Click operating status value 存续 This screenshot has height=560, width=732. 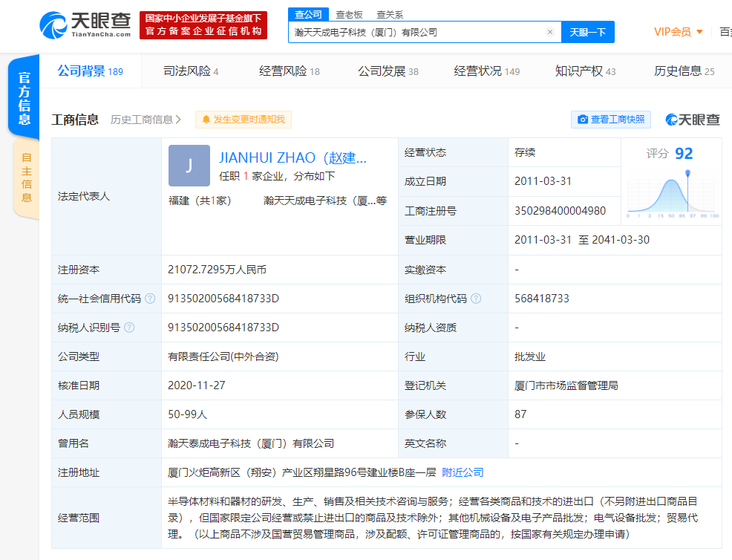click(525, 152)
